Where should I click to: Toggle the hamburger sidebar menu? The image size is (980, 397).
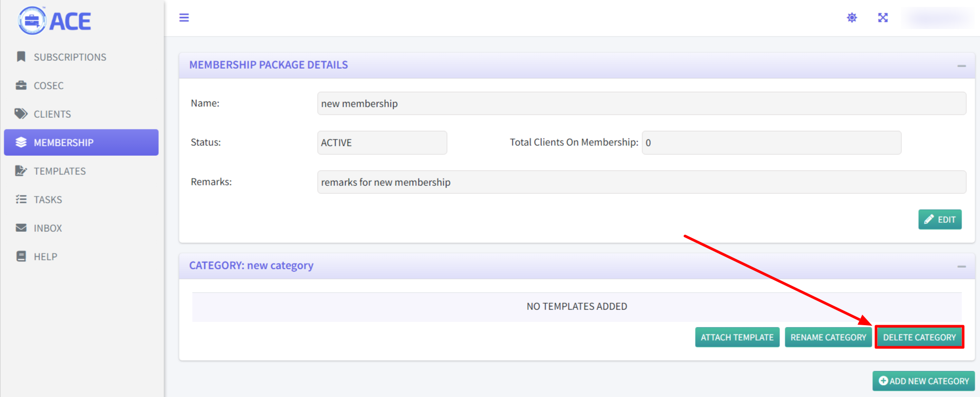[184, 18]
